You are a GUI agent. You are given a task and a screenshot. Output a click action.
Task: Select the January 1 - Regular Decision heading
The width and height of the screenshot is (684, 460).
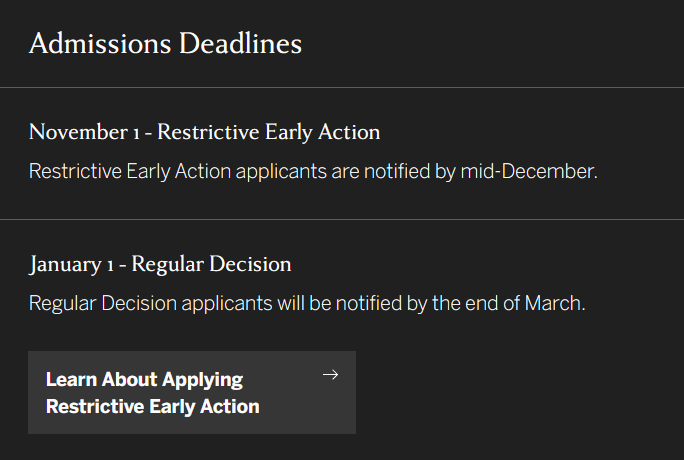coord(160,265)
